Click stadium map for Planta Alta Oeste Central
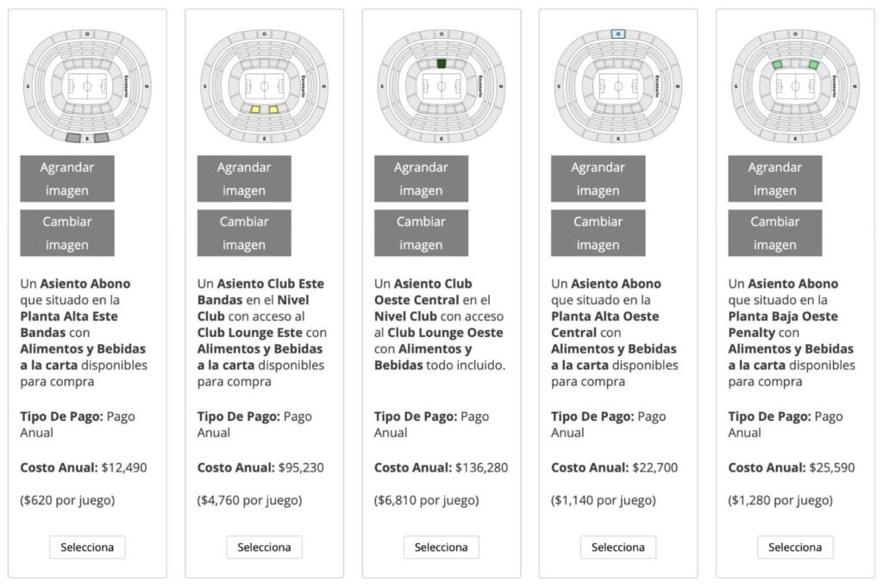Viewport: 883px width, 588px height. click(617, 86)
